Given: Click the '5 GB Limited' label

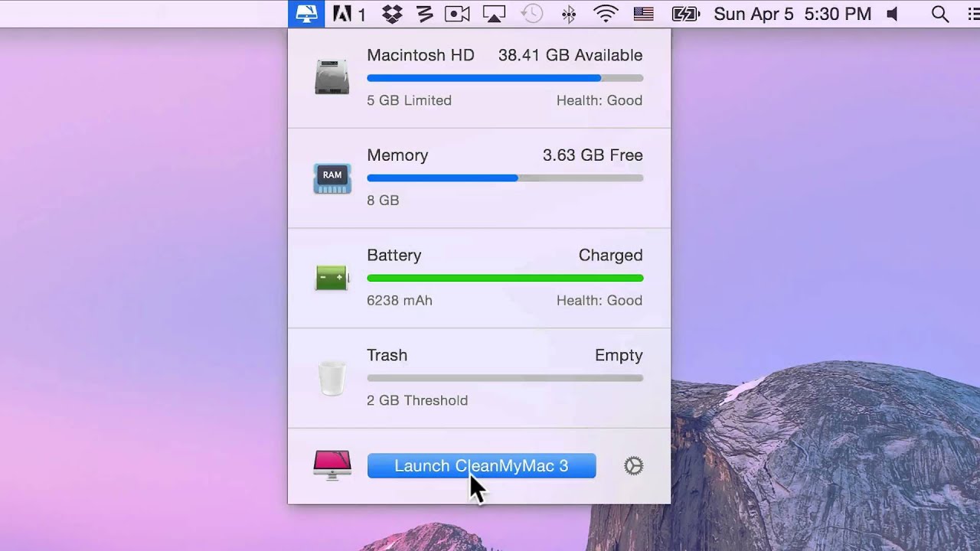Looking at the screenshot, I should point(409,100).
